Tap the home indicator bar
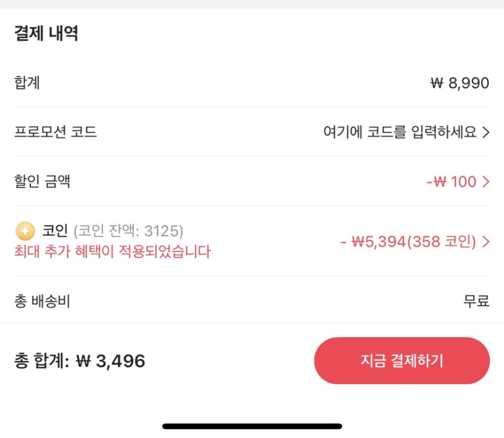 252,426
